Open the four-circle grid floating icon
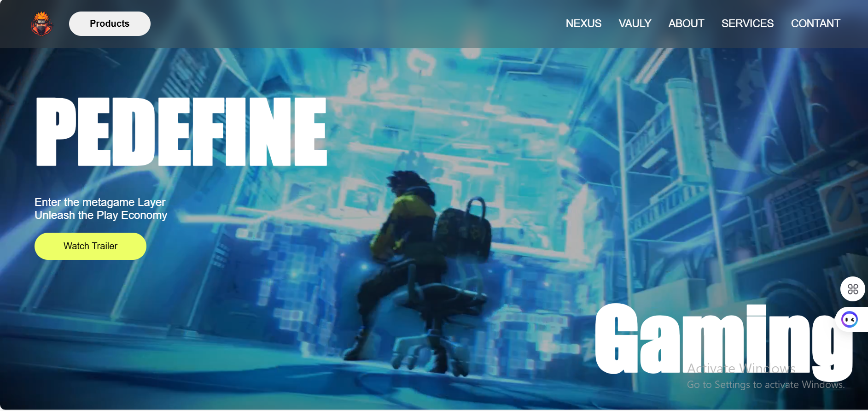Screen dimensions: 868x411 (x=852, y=289)
